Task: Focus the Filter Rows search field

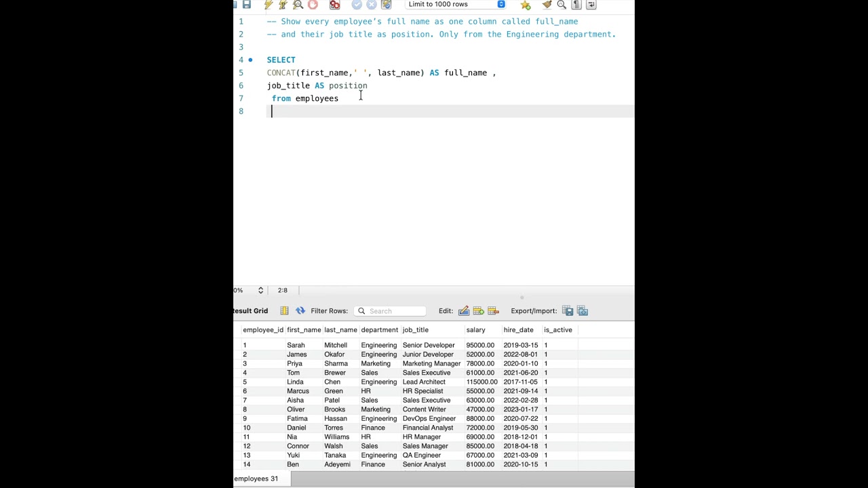Action: pos(389,311)
